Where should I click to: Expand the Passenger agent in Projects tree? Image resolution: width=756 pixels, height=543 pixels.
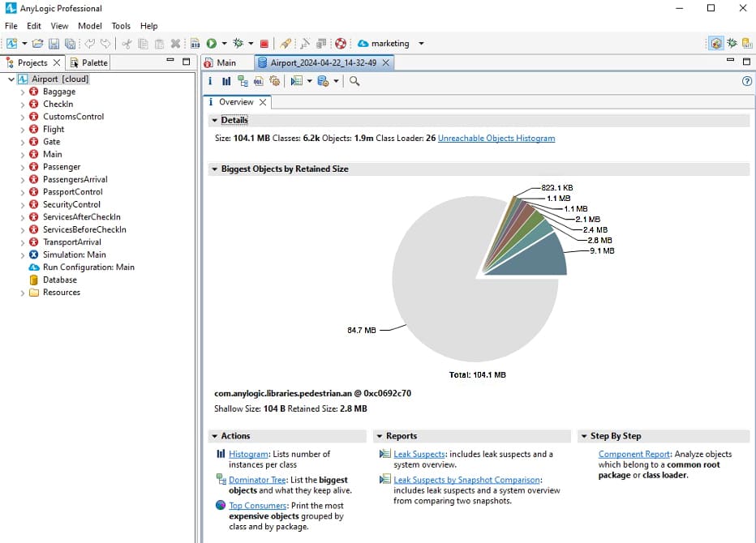(x=22, y=166)
